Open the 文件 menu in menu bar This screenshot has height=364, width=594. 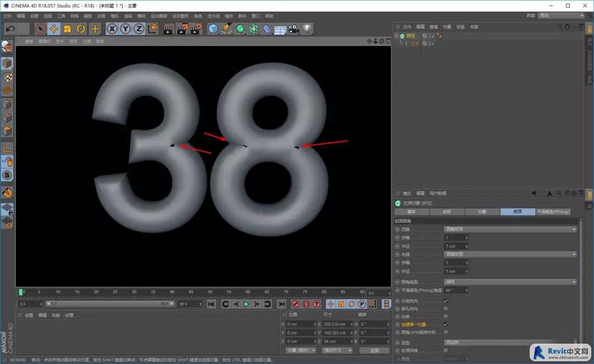7,16
